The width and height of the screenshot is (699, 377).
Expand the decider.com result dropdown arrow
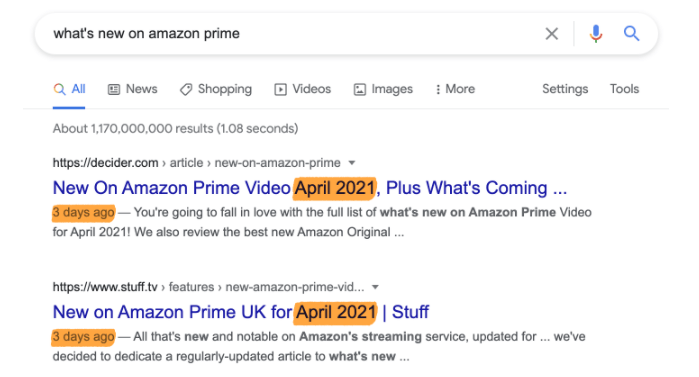click(x=352, y=163)
